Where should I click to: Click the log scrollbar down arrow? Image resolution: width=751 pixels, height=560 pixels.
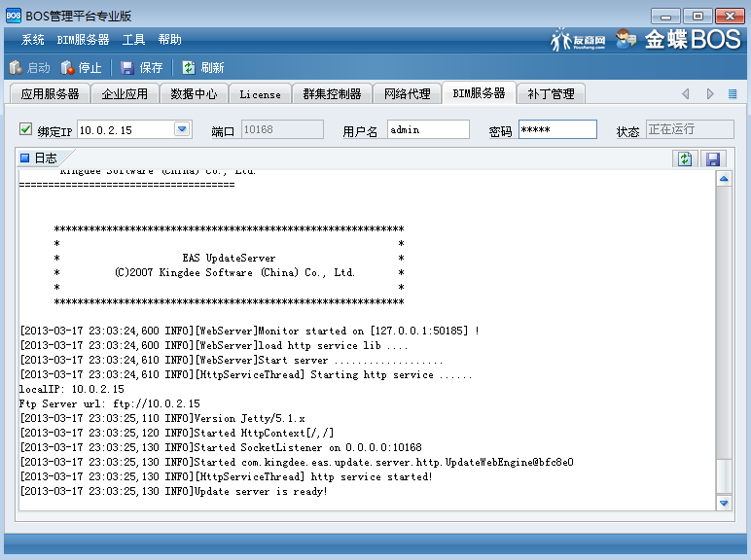(724, 503)
